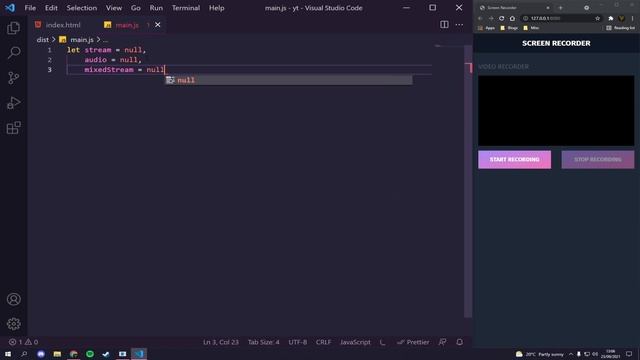Open the File menu

(x=30, y=8)
